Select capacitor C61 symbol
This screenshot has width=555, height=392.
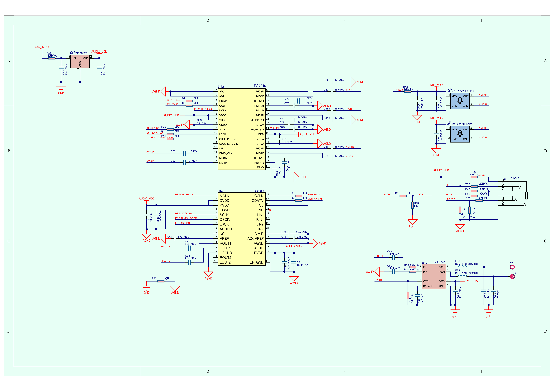coord(99,68)
